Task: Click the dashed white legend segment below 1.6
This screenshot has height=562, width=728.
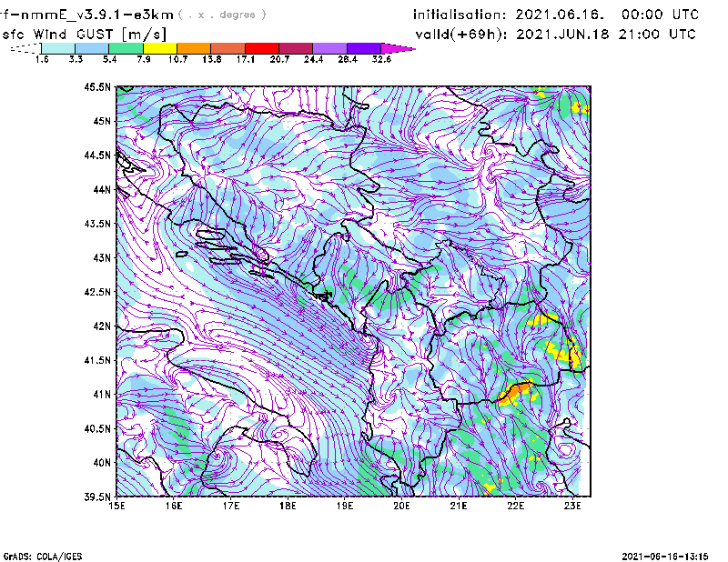Action: 25,48
